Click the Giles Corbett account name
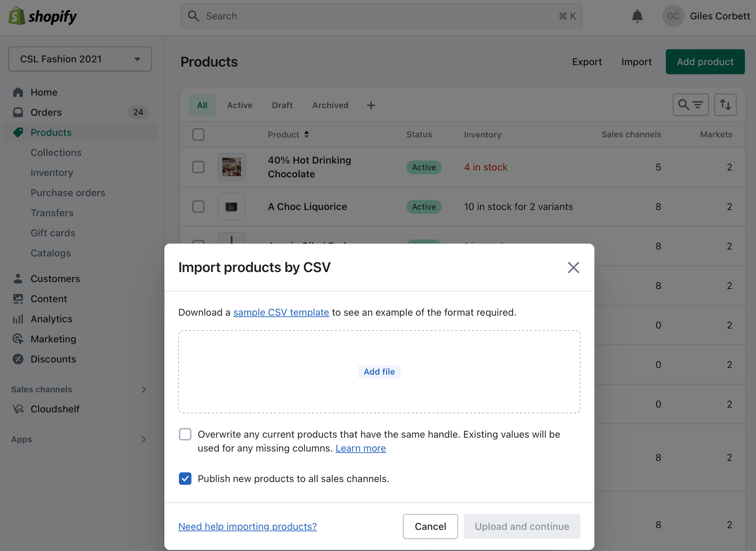This screenshot has width=756, height=551. tap(720, 16)
